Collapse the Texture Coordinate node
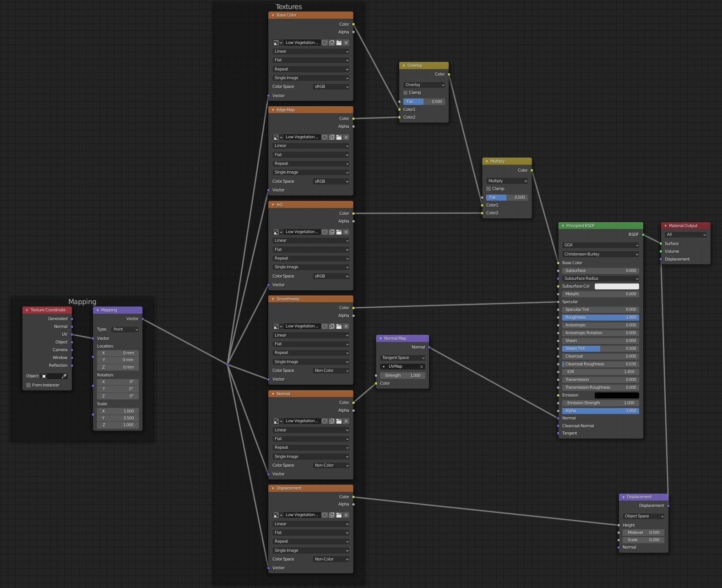Screen dimensions: 722x588 [27, 310]
